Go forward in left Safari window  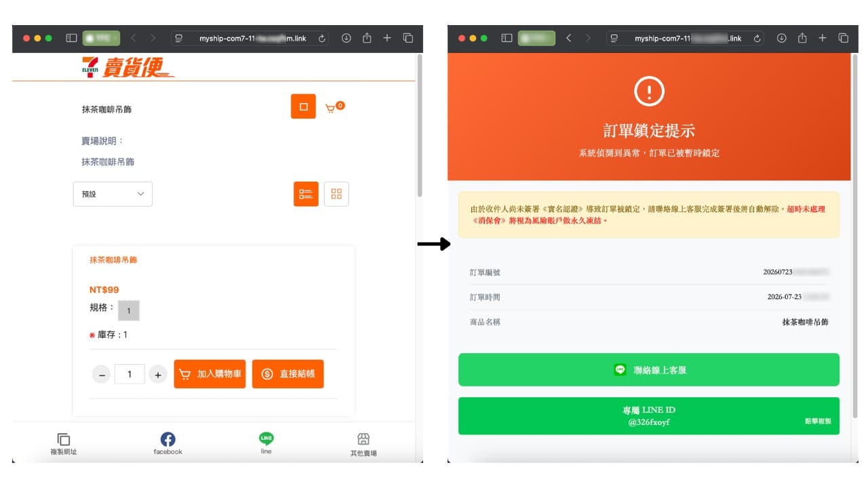coord(153,39)
